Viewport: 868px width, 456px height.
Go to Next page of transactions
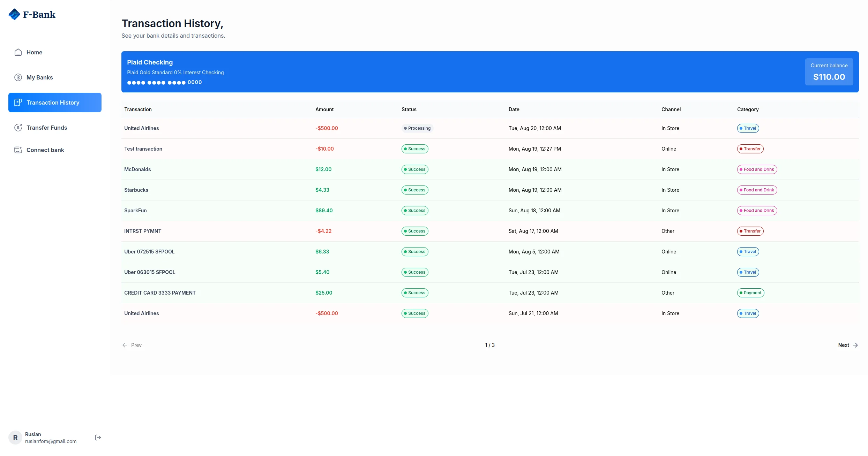[848, 345]
